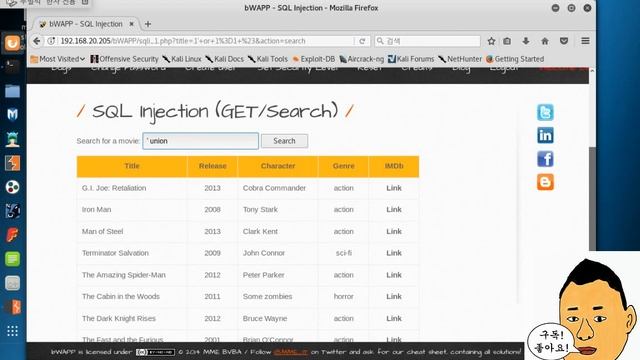Open Kali Linux bookmark

pyautogui.click(x=182, y=59)
